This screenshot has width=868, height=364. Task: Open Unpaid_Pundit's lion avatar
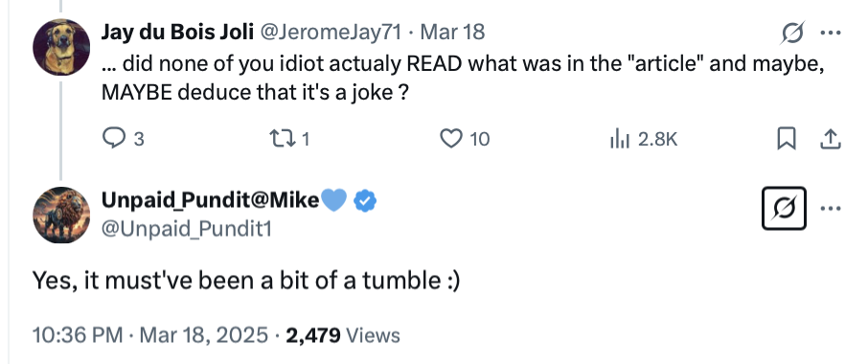61,215
